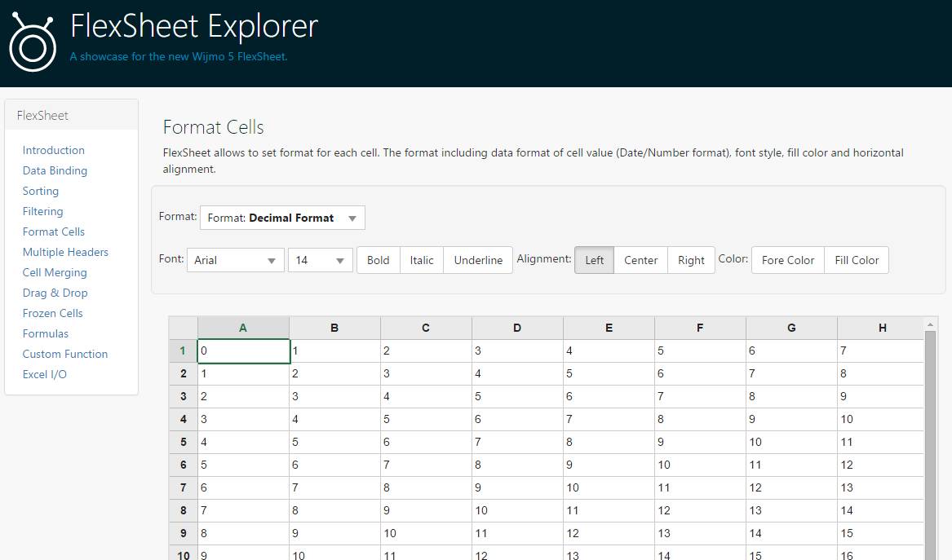Select column header B

[x=334, y=328]
